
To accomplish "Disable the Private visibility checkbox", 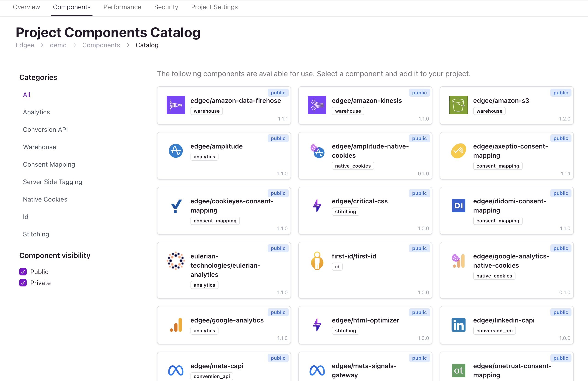I will (23, 283).
